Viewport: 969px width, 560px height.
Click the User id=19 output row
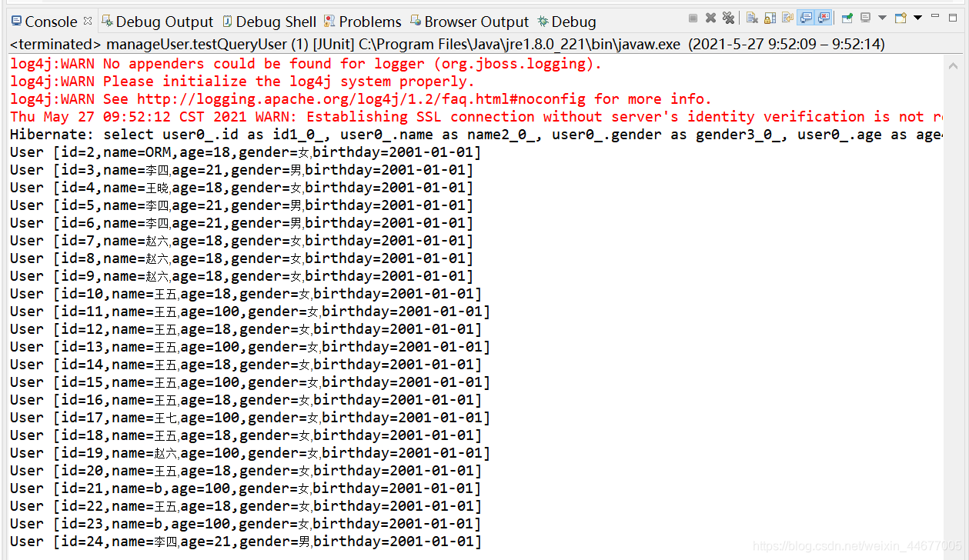(x=250, y=453)
